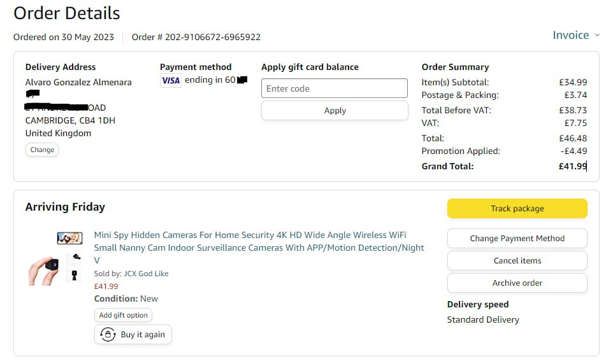Click the red item price below the seller
The width and height of the screenshot is (613, 364).
point(106,286)
